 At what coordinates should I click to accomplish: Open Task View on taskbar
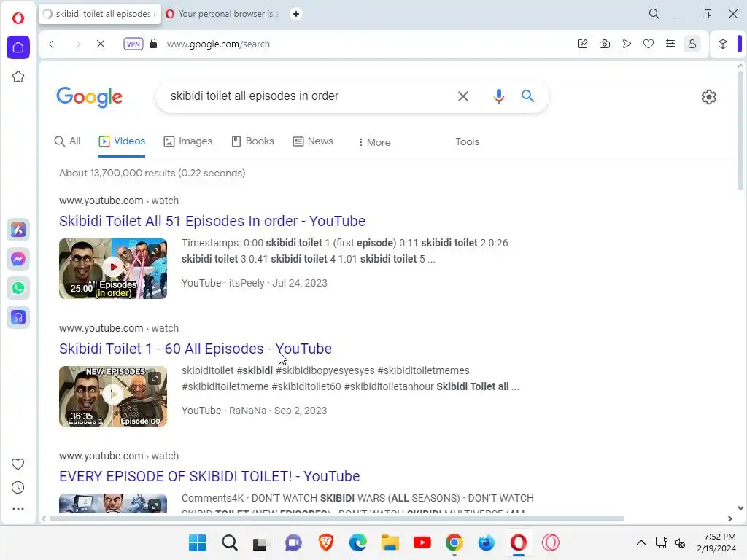(x=260, y=542)
